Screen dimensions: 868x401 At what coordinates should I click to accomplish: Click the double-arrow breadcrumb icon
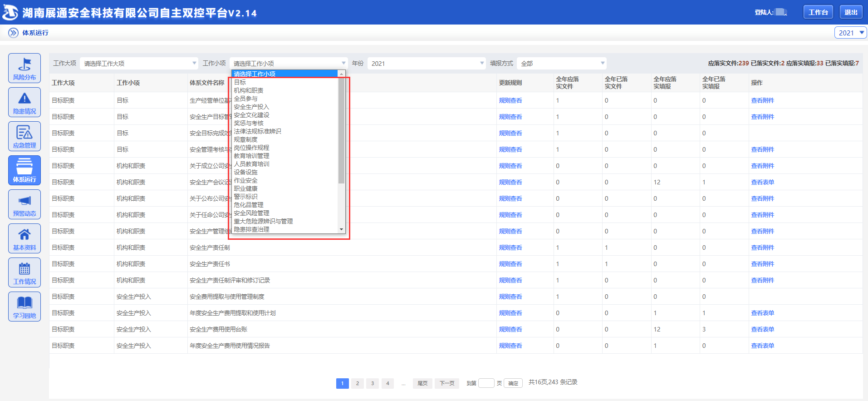point(14,33)
